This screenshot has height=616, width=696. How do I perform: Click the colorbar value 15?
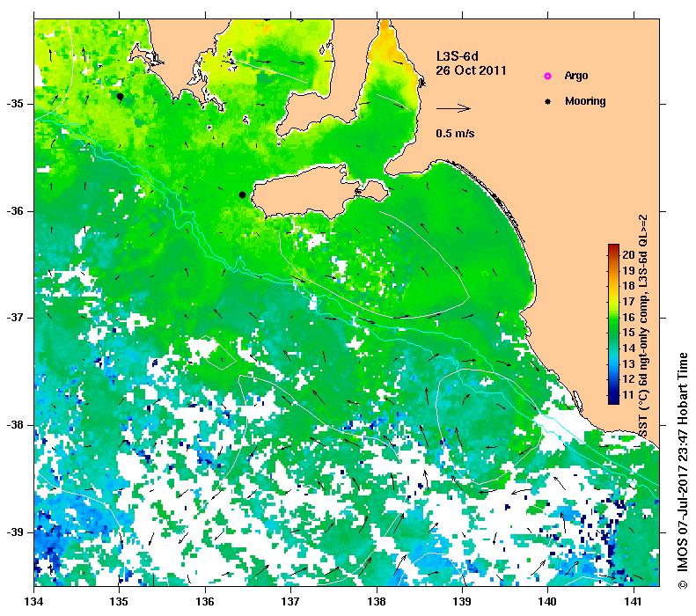pyautogui.click(x=628, y=333)
